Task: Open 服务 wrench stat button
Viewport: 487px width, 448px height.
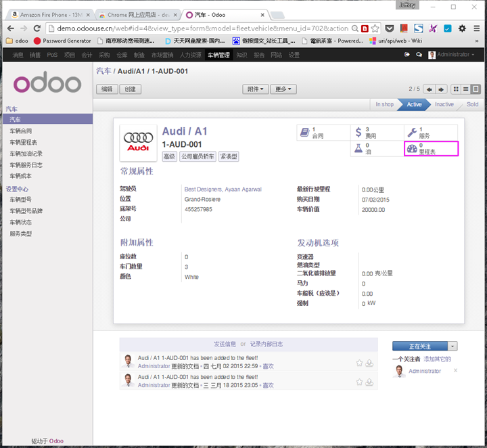Action: tap(431, 133)
